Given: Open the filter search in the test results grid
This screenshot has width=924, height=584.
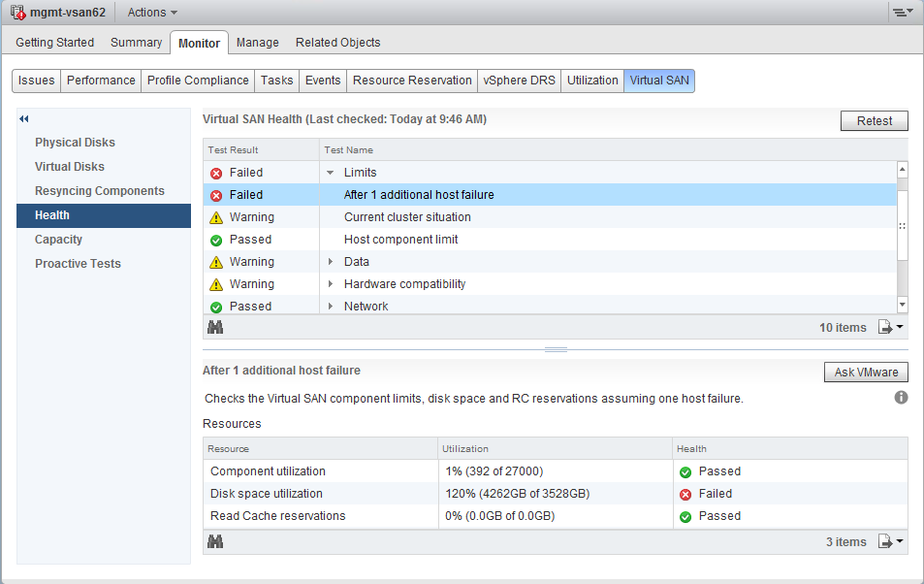Looking at the screenshot, I should coord(215,327).
